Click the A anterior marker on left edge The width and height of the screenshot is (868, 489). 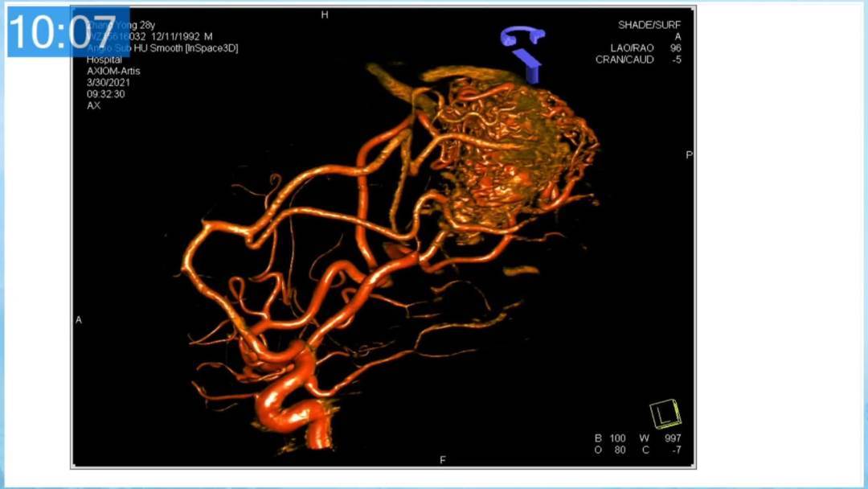pyautogui.click(x=79, y=320)
